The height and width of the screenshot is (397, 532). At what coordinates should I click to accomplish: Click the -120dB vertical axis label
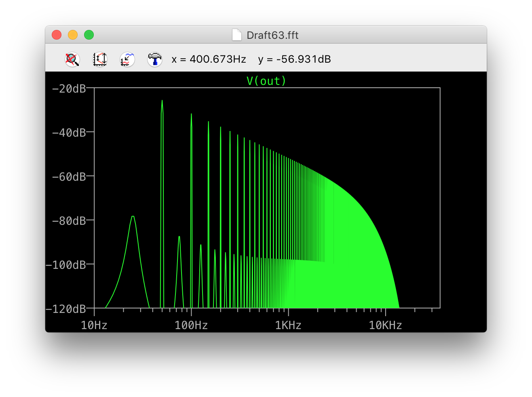pyautogui.click(x=66, y=309)
